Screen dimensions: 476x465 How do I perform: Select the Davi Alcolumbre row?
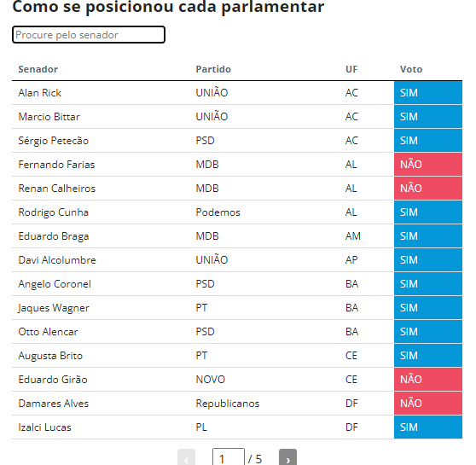237,260
